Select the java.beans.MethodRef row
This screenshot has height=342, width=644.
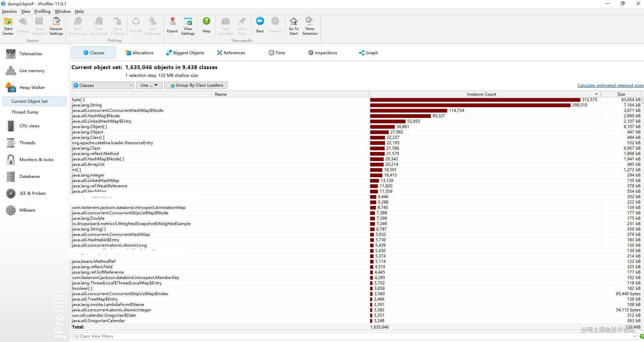coord(356,261)
